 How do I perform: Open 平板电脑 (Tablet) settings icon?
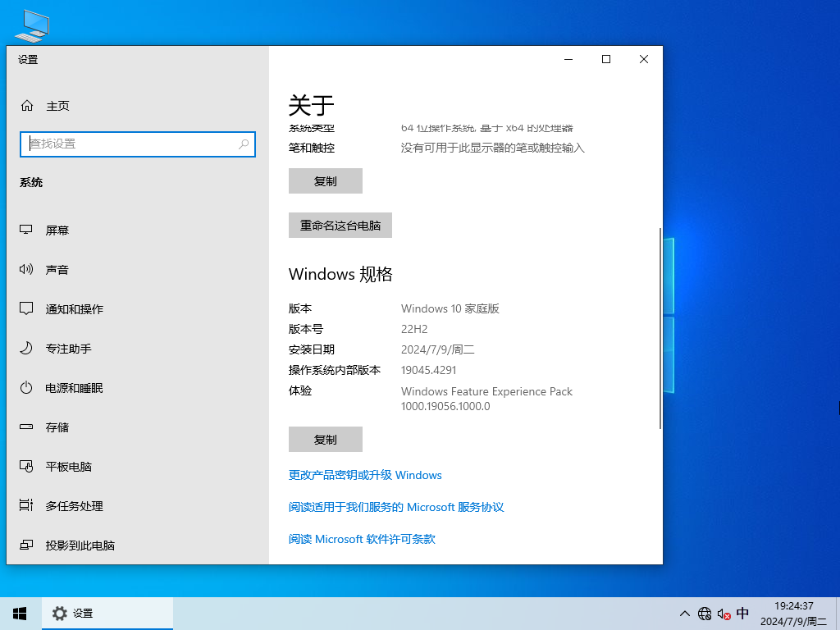[25, 467]
